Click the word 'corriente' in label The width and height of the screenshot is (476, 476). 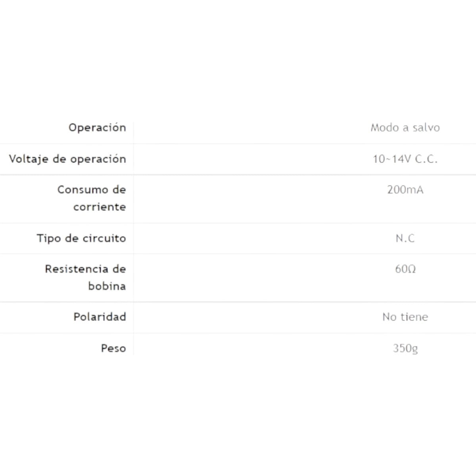tap(100, 207)
